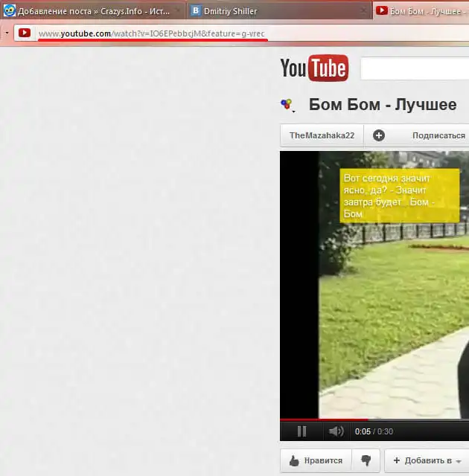The width and height of the screenshot is (469, 476).
Task: Mute the video with the speaker icon
Action: 336,431
